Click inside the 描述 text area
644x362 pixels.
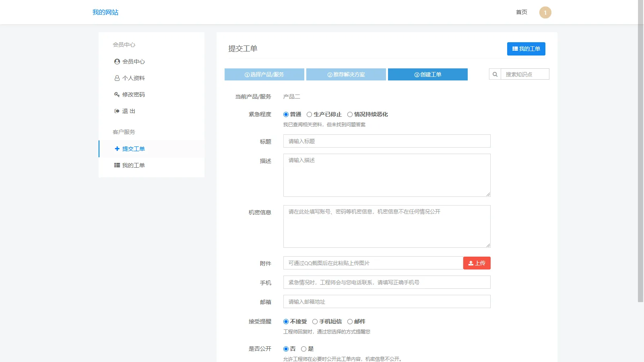[386, 175]
